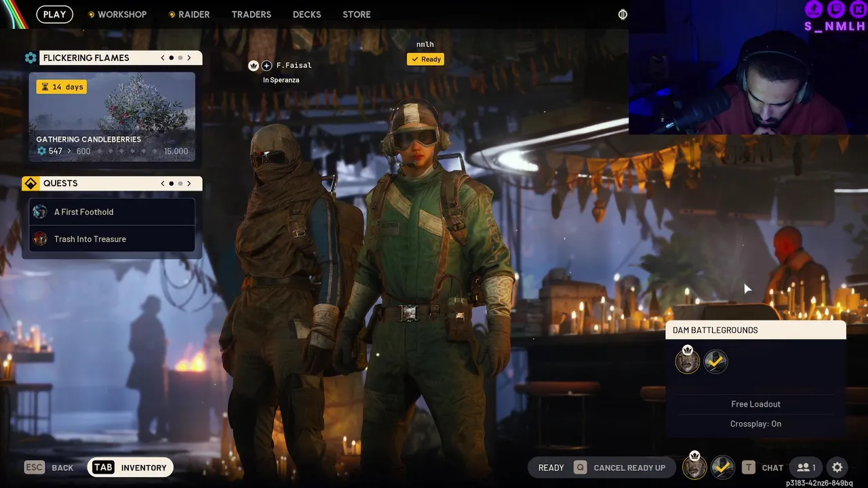Open INVENTORY with the TAB button
The width and height of the screenshot is (868, 488).
click(x=131, y=468)
